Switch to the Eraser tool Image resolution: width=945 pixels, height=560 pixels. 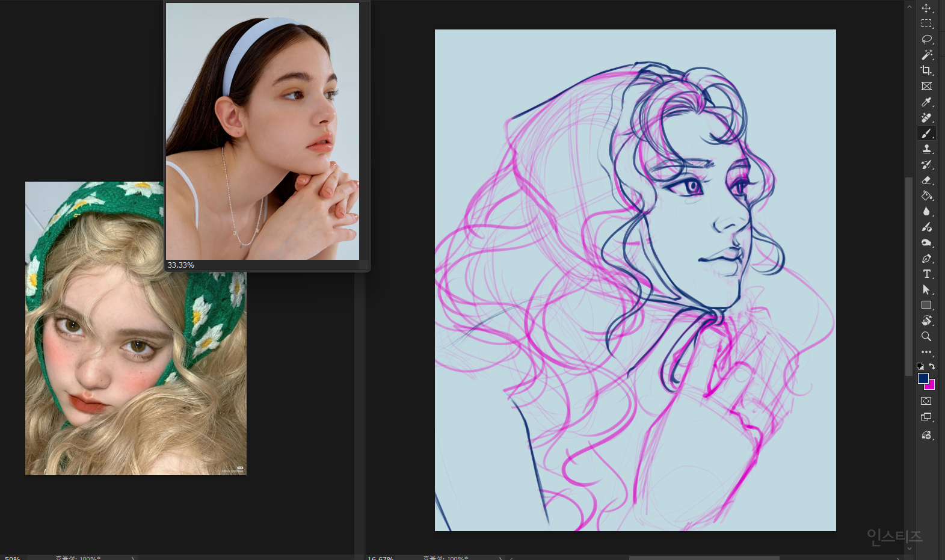tap(926, 180)
